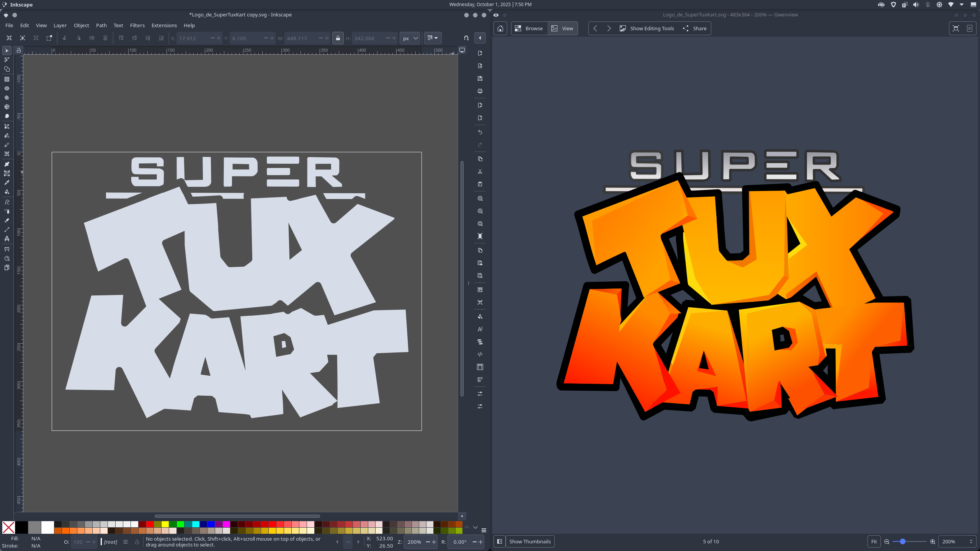Click the Undo icon in command bar

(480, 132)
